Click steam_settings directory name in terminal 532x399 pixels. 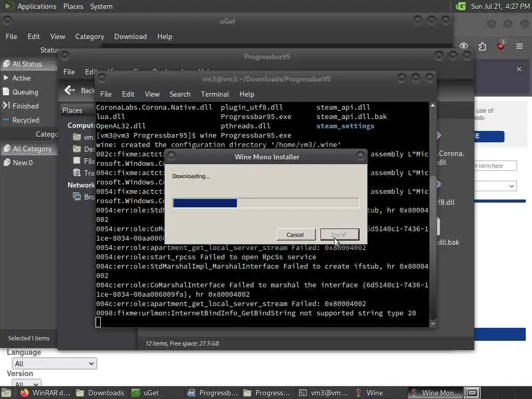[x=345, y=126]
